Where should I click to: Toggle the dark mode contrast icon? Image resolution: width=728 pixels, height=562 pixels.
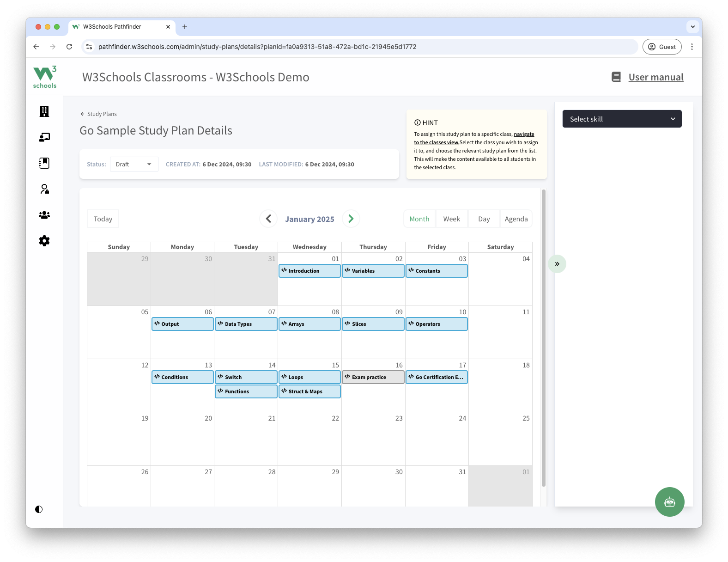[39, 509]
